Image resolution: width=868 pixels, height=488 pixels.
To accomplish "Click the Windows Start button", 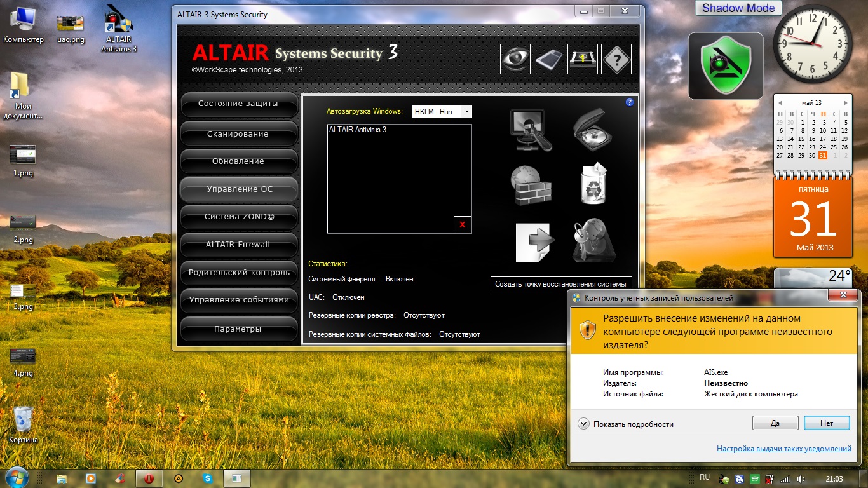I will click(17, 478).
